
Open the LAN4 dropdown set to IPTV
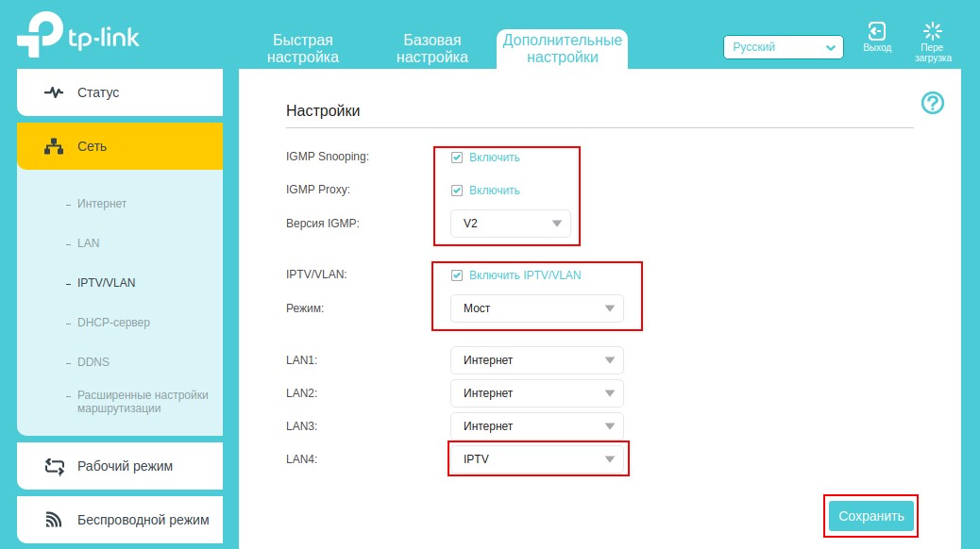[x=536, y=459]
